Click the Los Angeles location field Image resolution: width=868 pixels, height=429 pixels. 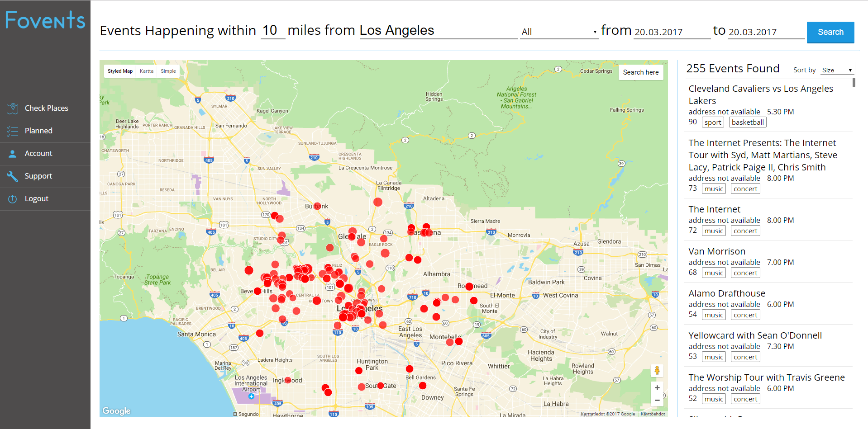439,31
